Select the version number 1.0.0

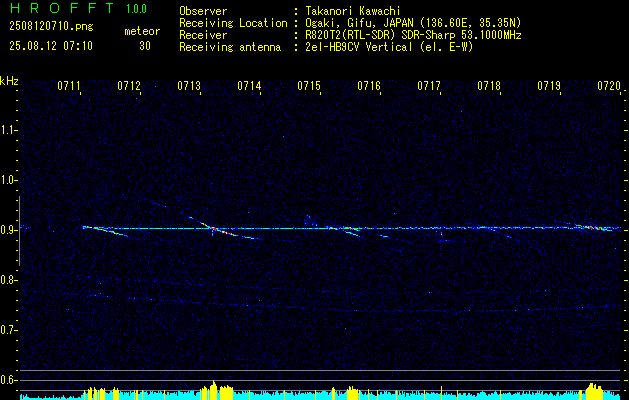click(136, 9)
